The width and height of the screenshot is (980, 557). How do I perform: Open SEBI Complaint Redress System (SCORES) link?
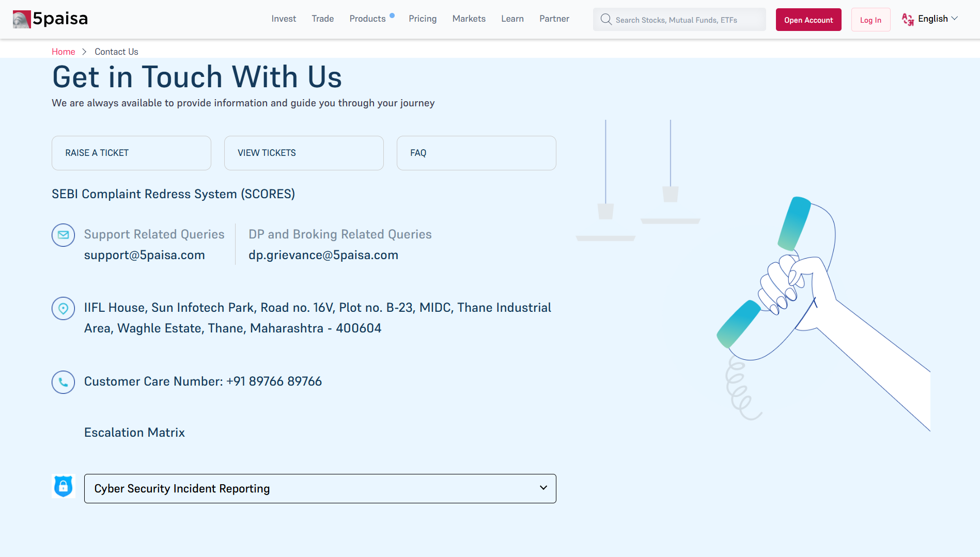[174, 194]
